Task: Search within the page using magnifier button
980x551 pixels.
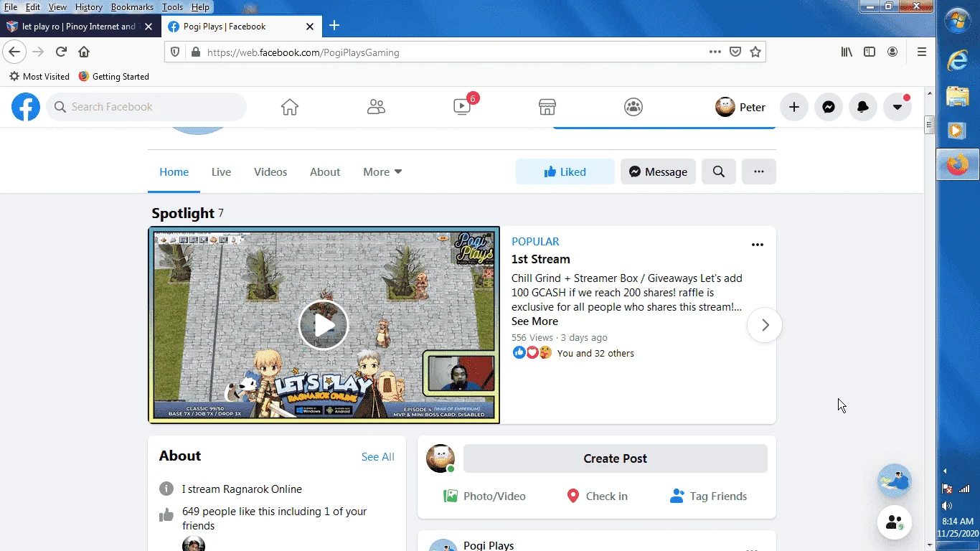Action: 719,171
